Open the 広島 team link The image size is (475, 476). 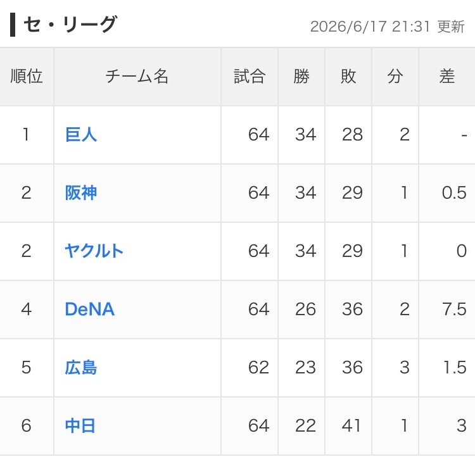(x=81, y=367)
